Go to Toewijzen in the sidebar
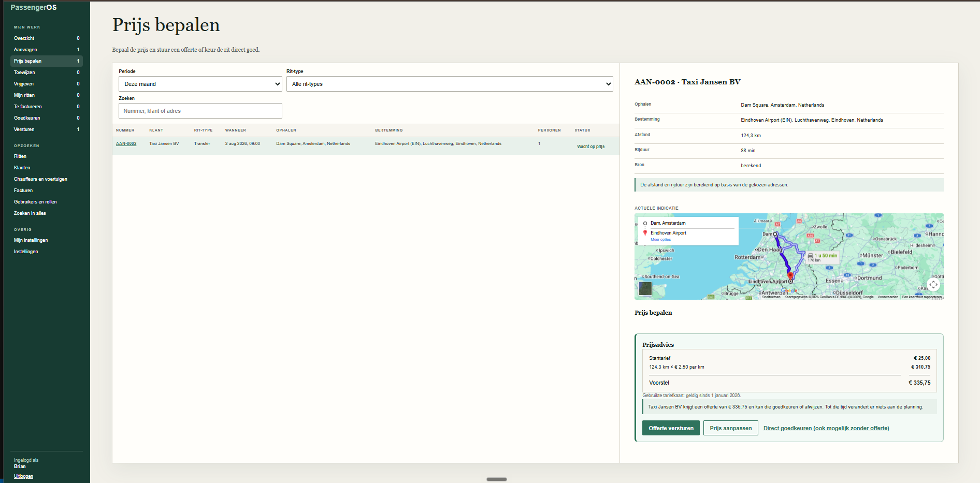 (47, 72)
